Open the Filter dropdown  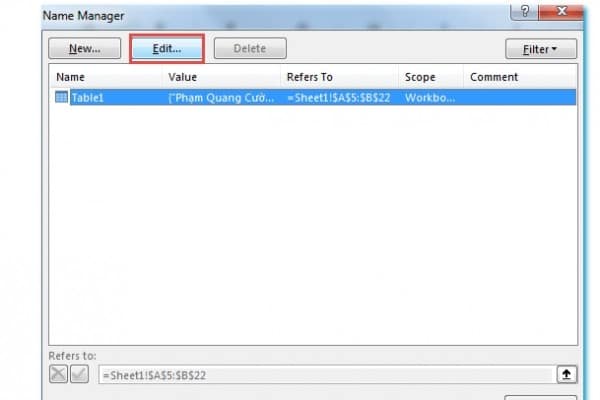click(541, 49)
